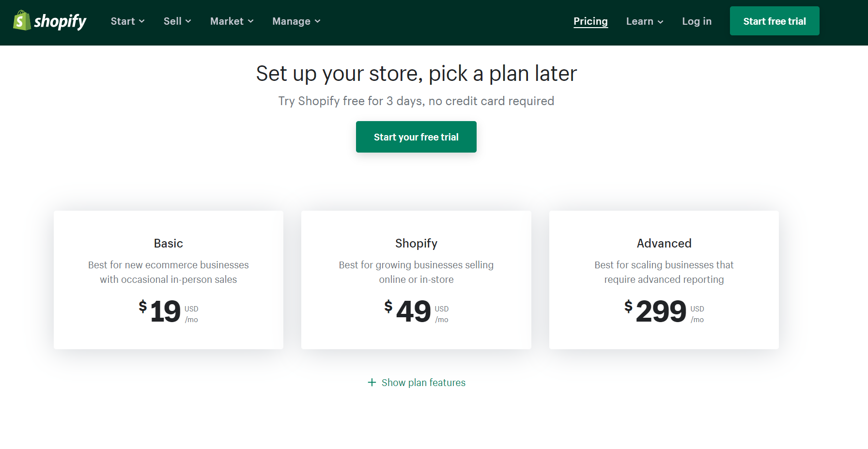Click the Log in link
868x449 pixels.
[697, 21]
